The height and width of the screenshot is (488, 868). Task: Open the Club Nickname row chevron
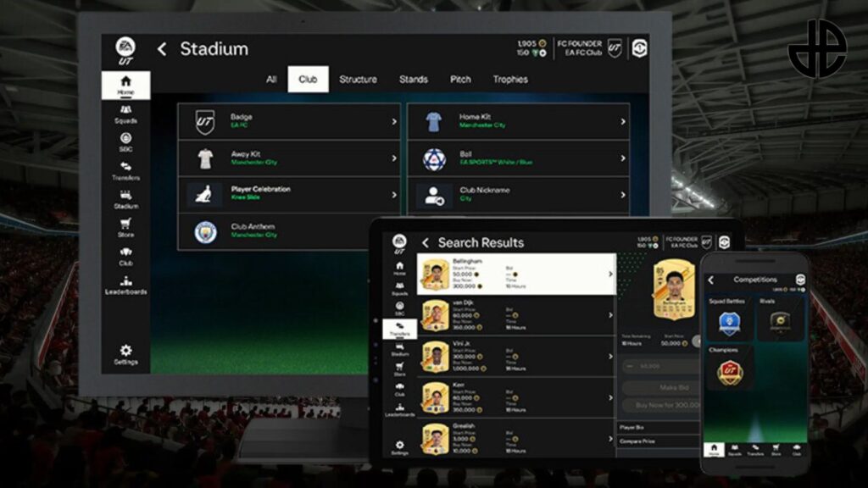[623, 195]
